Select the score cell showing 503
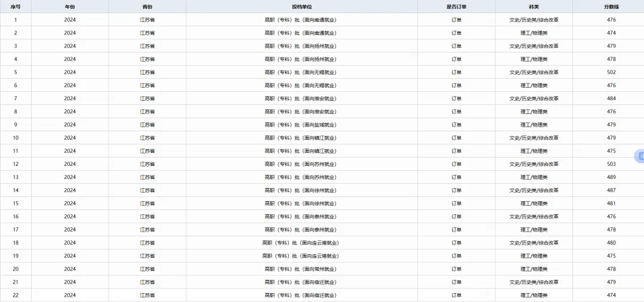The width and height of the screenshot is (644, 302). point(611,164)
